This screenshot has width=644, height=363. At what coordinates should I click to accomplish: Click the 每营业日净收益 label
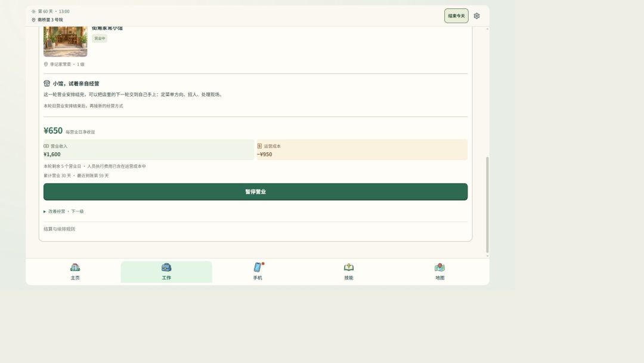[80, 132]
